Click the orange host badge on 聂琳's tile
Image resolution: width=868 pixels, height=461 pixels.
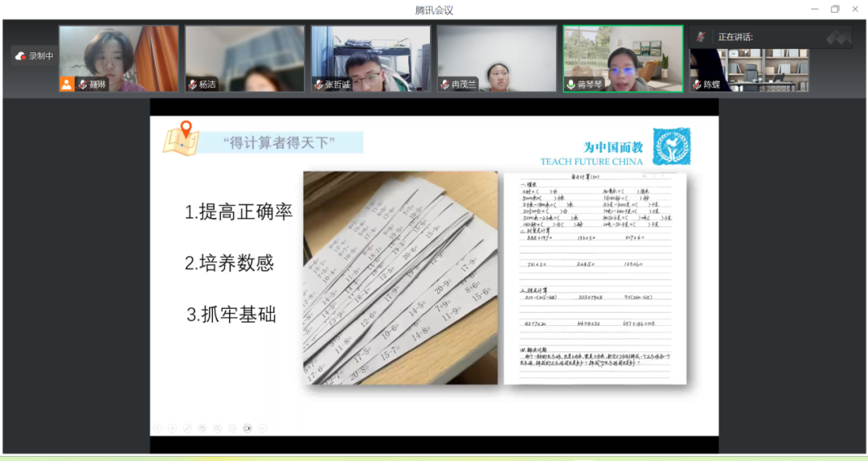click(67, 84)
